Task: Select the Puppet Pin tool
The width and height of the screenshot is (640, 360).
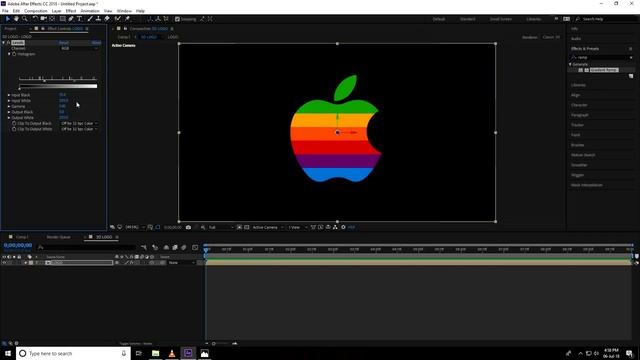Action: pyautogui.click(x=127, y=19)
